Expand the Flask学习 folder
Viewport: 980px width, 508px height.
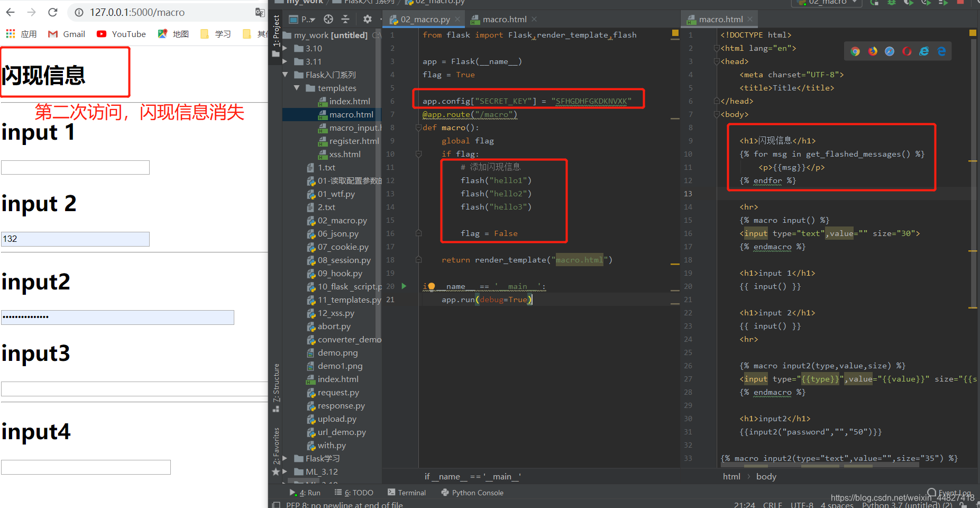coord(285,458)
